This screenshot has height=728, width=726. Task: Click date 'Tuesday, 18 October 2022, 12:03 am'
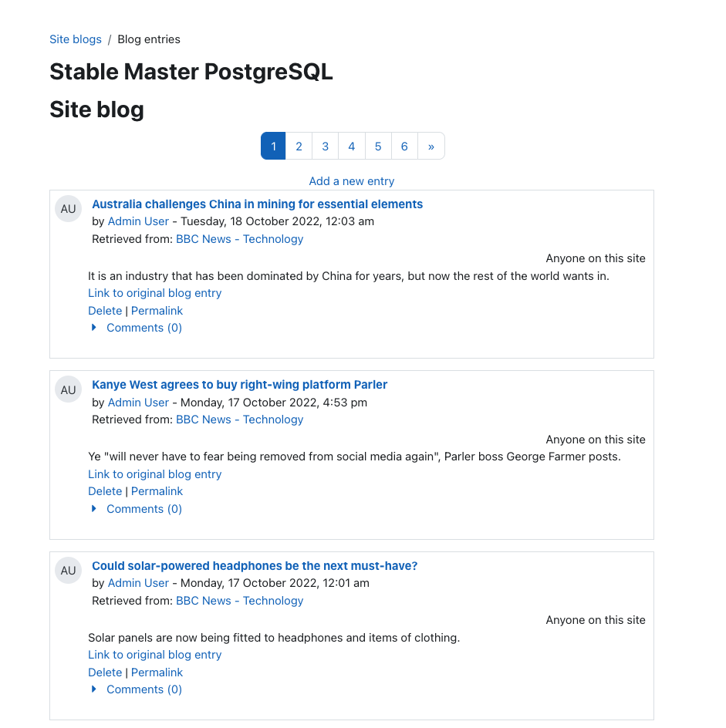[x=277, y=221]
